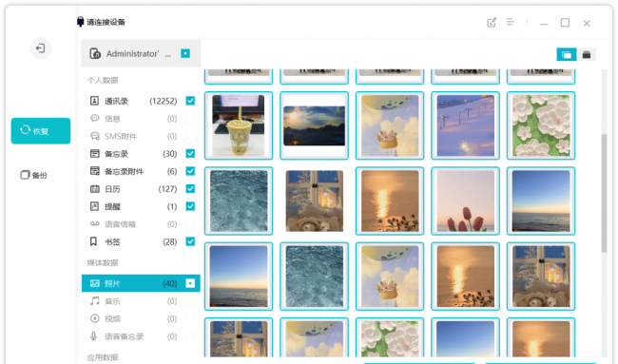
Task: Uncheck the 日历 calendar checkbox
Action: coord(190,189)
